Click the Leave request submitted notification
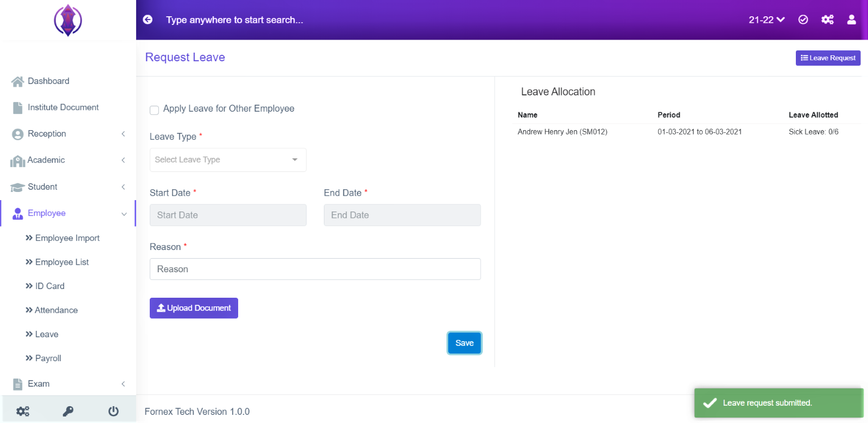This screenshot has height=423, width=868. point(778,403)
